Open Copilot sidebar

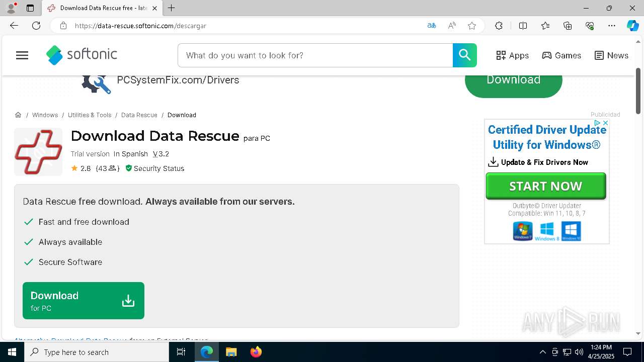click(x=632, y=26)
